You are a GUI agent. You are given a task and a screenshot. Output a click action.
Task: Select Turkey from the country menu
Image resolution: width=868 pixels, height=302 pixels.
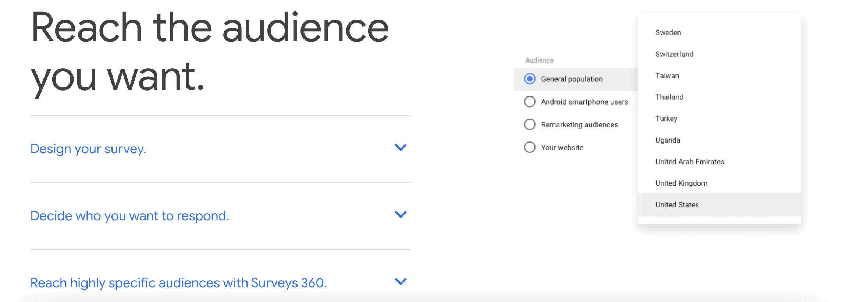pyautogui.click(x=666, y=119)
